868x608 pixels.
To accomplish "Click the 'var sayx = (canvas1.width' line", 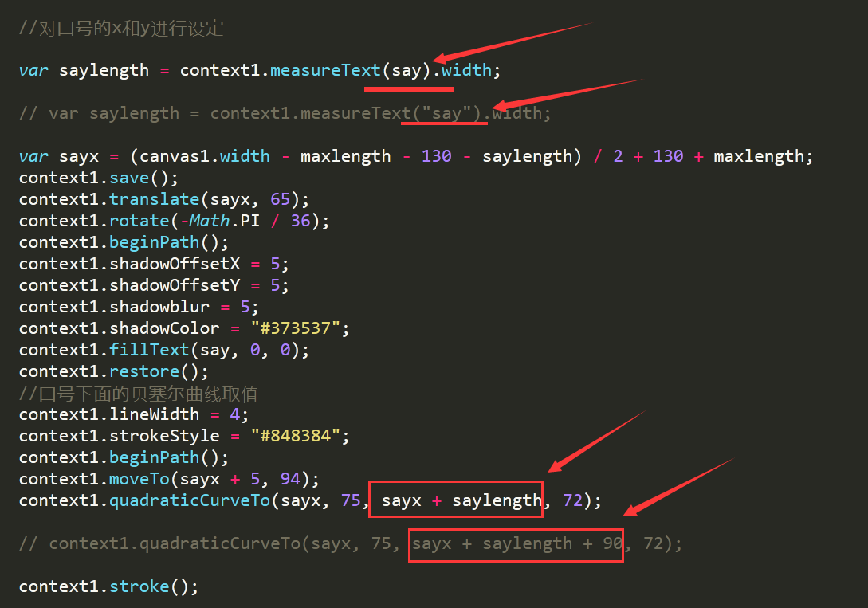I will (416, 156).
